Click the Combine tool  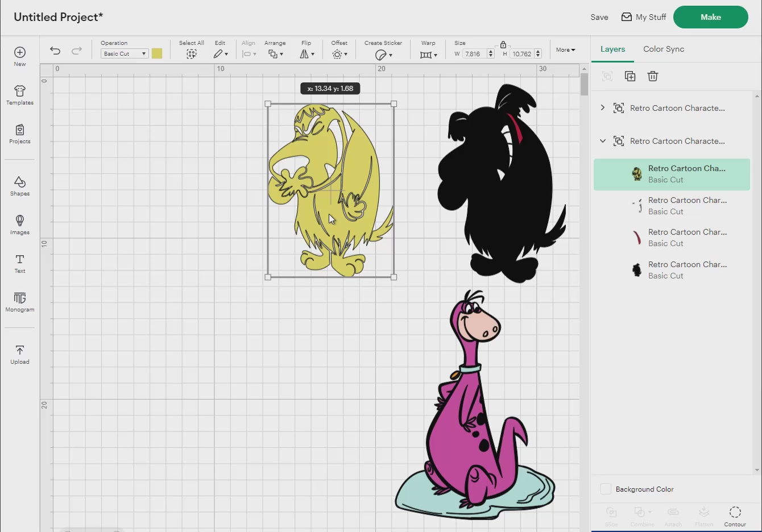click(x=642, y=516)
